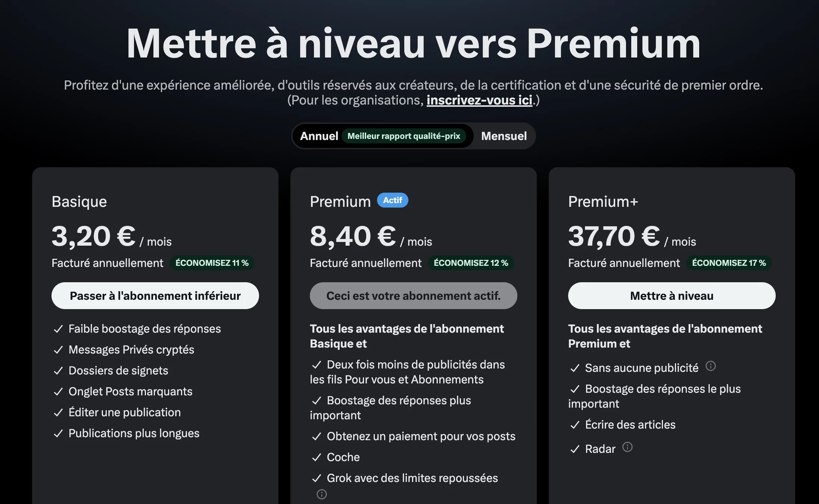The image size is (819, 504).
Task: Click Mettre à niveau for Premium+
Action: pos(671,296)
